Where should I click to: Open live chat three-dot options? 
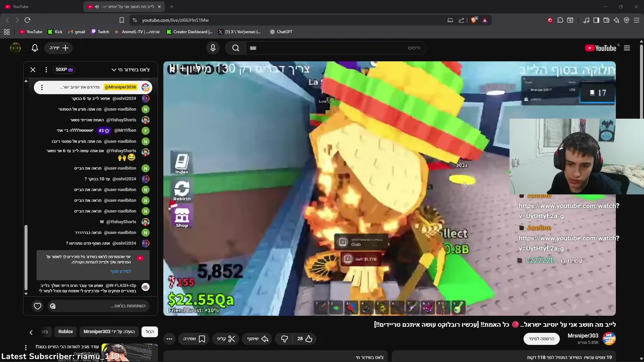[46, 69]
